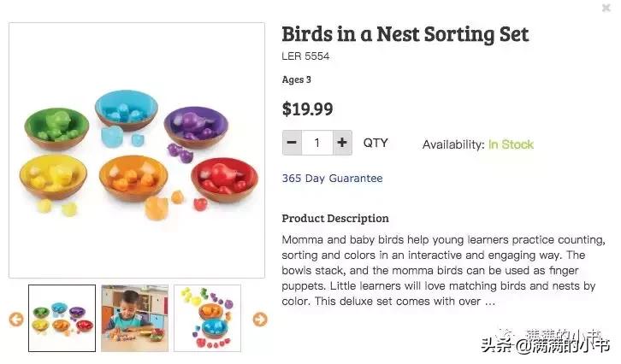This screenshot has width=621, height=364.
Task: Click the quantity input field
Action: 316,143
